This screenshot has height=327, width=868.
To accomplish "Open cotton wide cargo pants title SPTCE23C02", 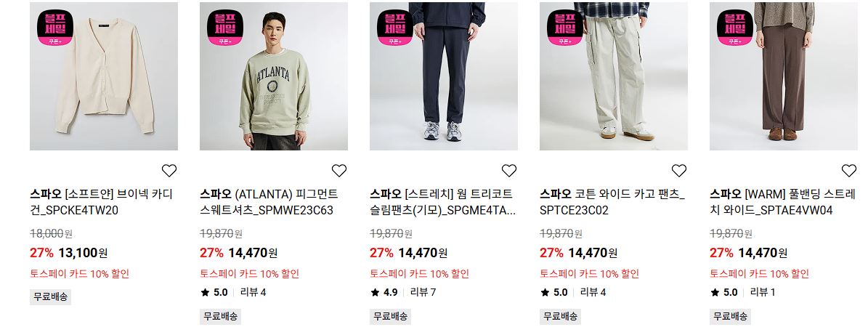I will [612, 202].
